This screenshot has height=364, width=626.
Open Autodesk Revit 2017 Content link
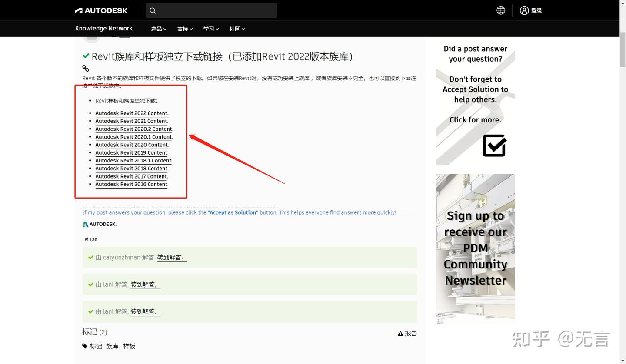click(x=131, y=176)
